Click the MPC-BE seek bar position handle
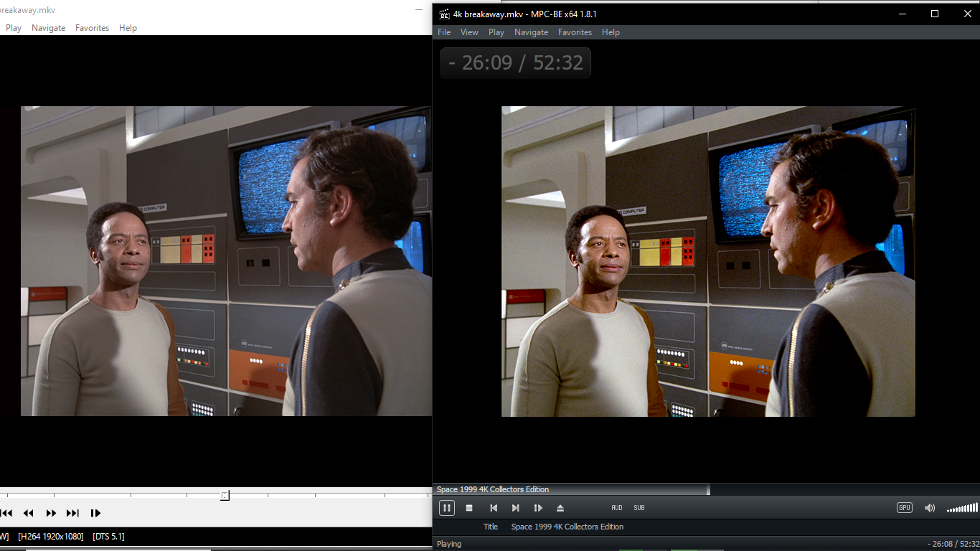Screen dimensions: 980x551 pos(708,489)
